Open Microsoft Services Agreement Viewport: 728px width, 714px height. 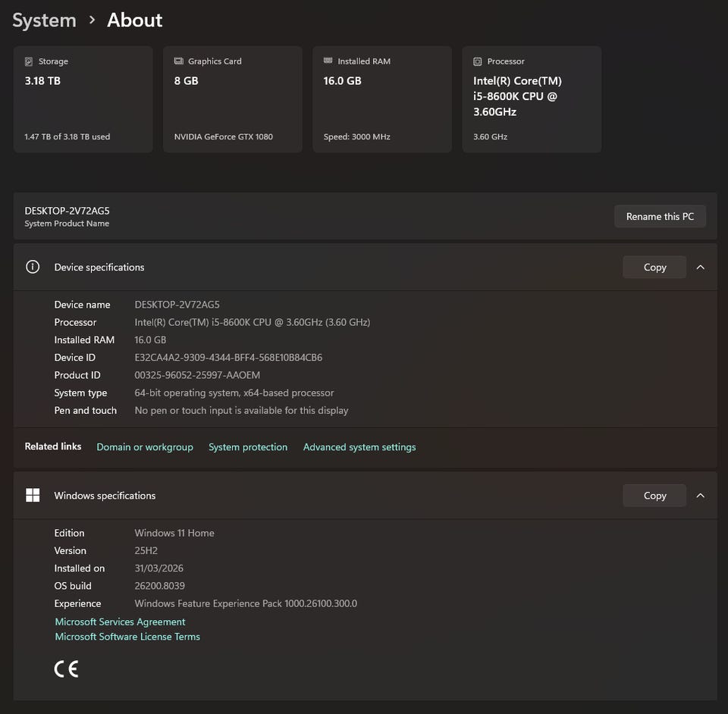[120, 622]
